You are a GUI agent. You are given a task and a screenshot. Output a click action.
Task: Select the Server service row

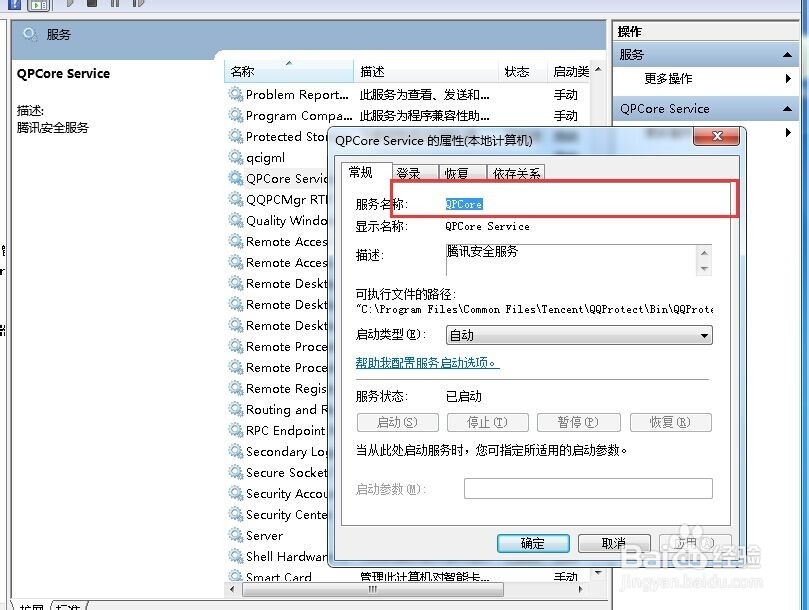[264, 536]
